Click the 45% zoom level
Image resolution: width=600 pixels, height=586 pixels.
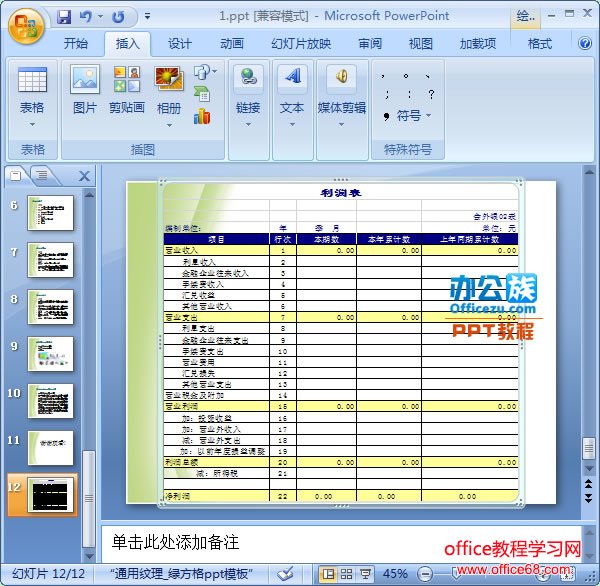tap(395, 573)
